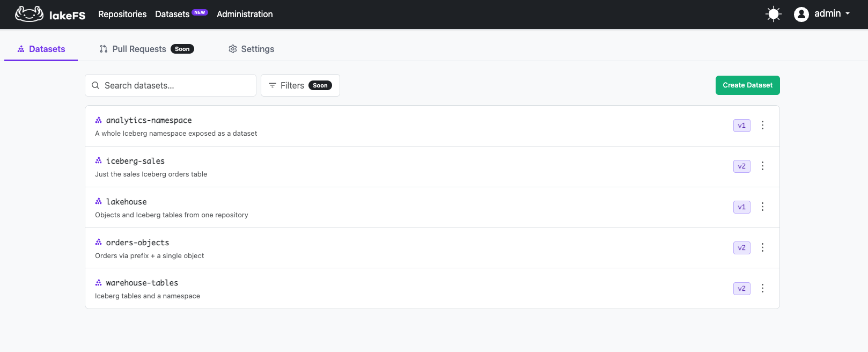Click the filter lines icon
The width and height of the screenshot is (868, 352).
[273, 85]
